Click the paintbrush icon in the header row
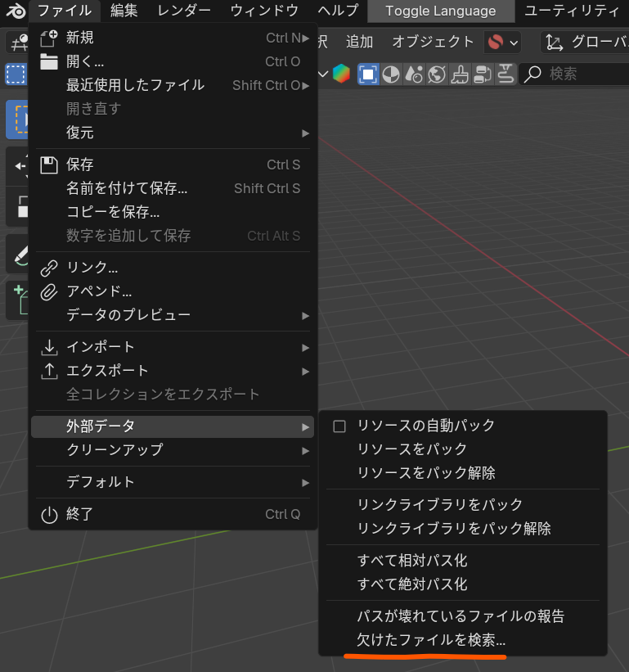The image size is (629, 672). (460, 74)
